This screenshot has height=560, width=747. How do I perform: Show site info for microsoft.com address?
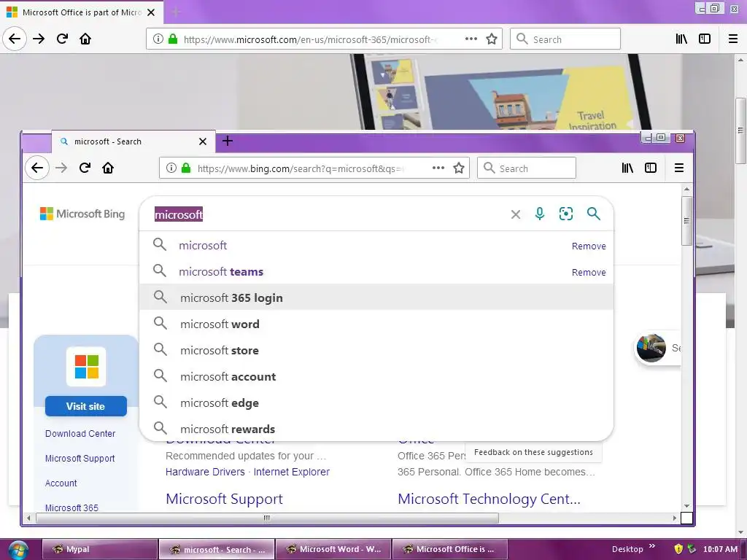(158, 39)
